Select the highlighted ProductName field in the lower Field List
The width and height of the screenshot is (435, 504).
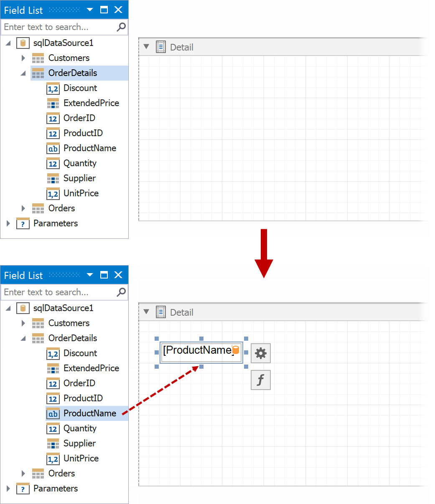(x=89, y=413)
